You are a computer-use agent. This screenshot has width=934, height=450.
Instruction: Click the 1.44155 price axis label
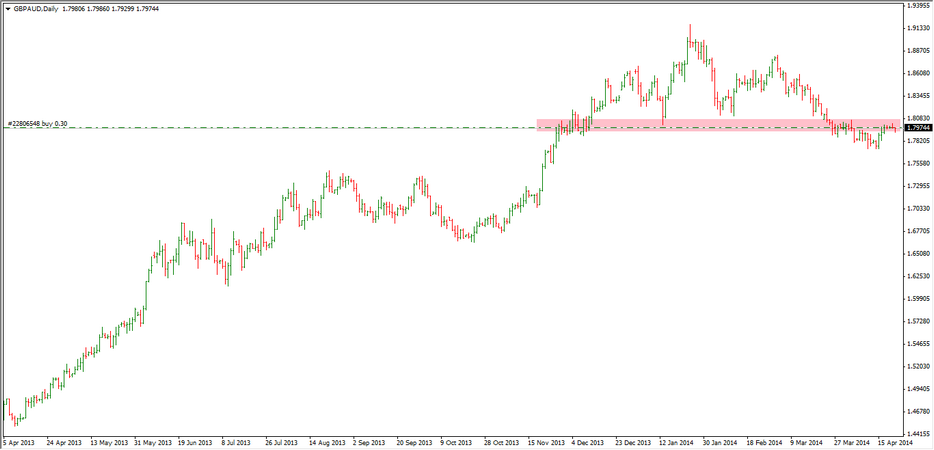coord(918,433)
